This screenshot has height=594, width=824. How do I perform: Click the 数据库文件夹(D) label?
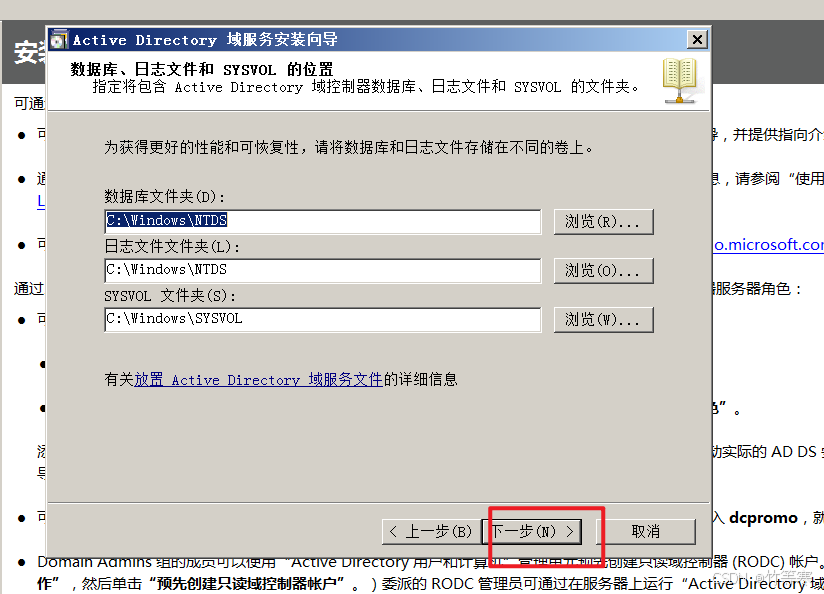(x=165, y=197)
